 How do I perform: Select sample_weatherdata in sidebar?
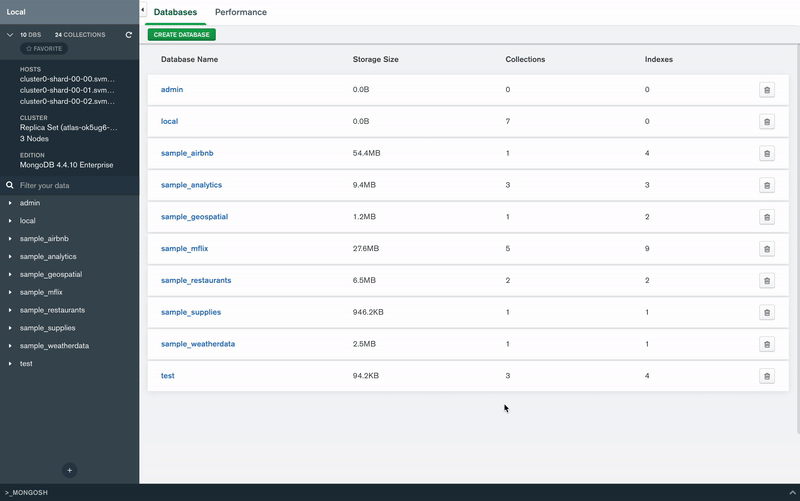pyautogui.click(x=54, y=346)
